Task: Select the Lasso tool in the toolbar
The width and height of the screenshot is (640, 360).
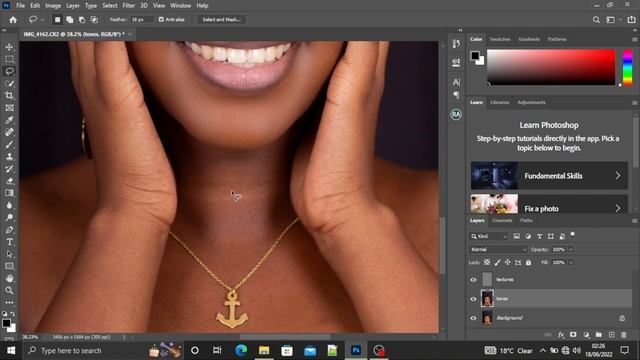Action: point(9,71)
